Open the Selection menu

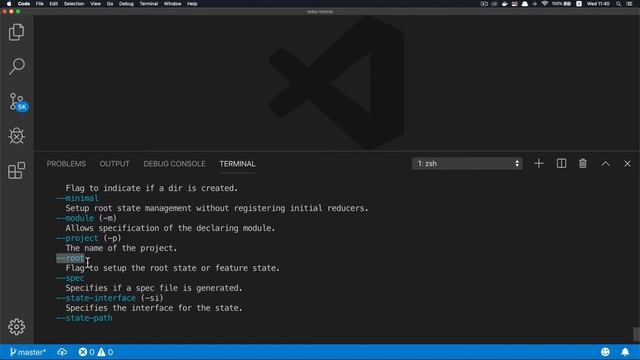(74, 4)
